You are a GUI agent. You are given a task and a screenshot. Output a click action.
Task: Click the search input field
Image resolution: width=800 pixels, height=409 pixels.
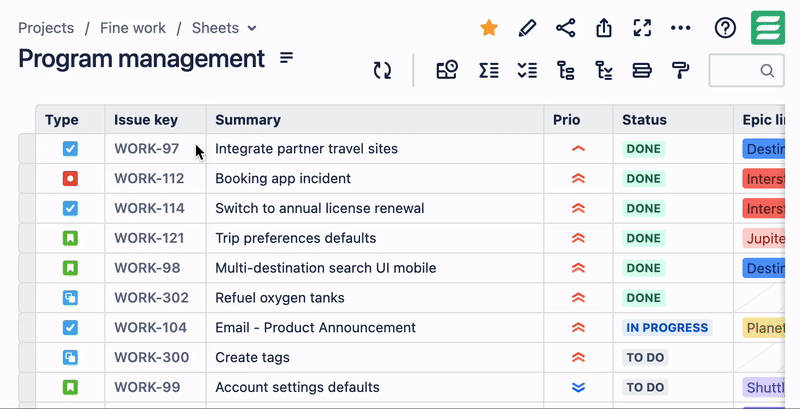(x=738, y=71)
